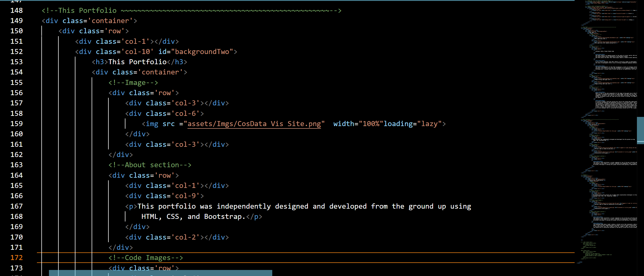Click the '<!--This Portfolio' comment text

[x=79, y=10]
